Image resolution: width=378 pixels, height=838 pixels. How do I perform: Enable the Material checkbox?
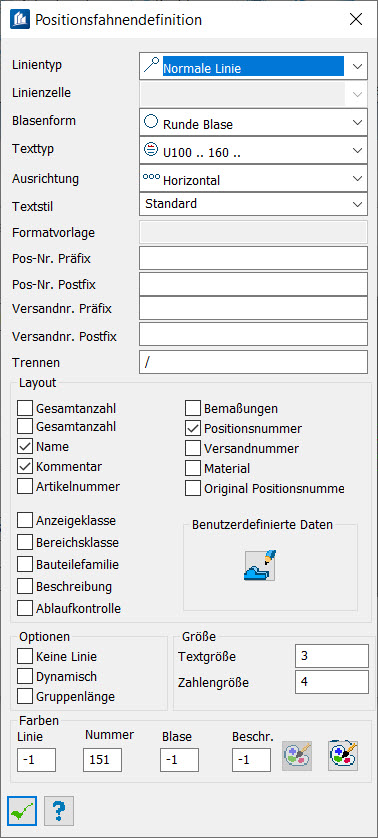click(192, 469)
